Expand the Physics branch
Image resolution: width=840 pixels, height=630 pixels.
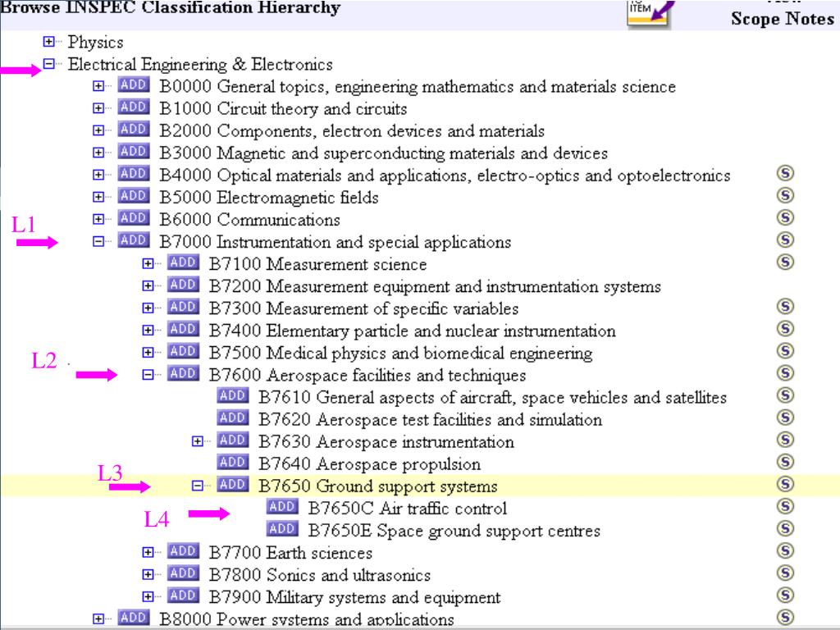coord(48,41)
